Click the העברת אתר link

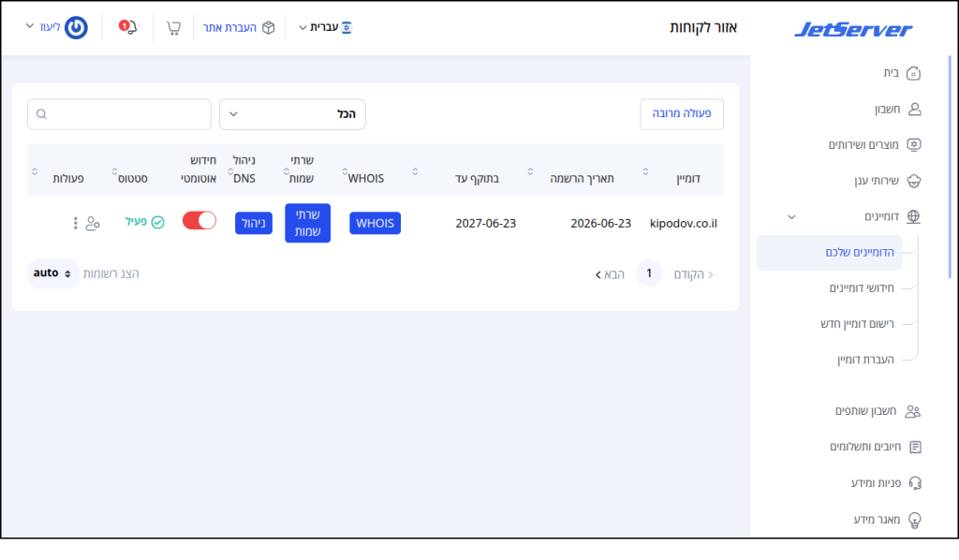(230, 27)
